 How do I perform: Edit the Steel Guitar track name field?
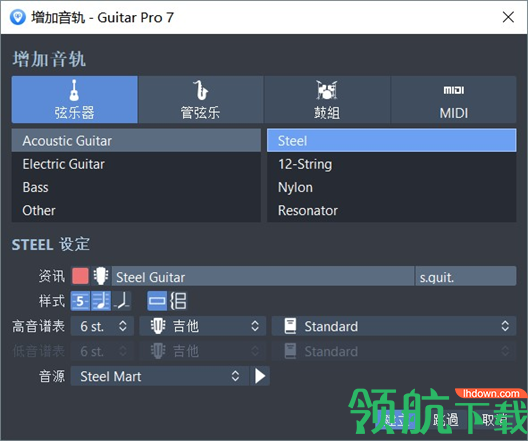263,276
